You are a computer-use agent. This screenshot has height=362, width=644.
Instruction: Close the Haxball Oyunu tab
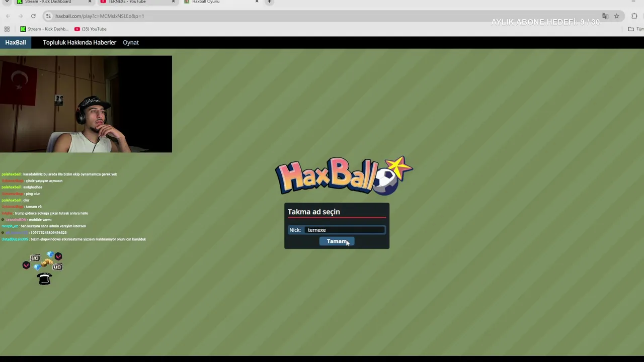pyautogui.click(x=257, y=2)
